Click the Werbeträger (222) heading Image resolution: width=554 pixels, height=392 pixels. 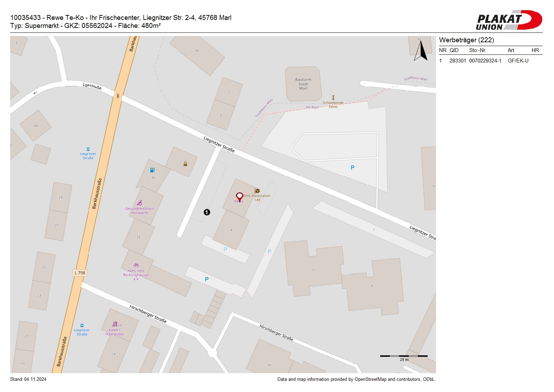[x=466, y=40]
